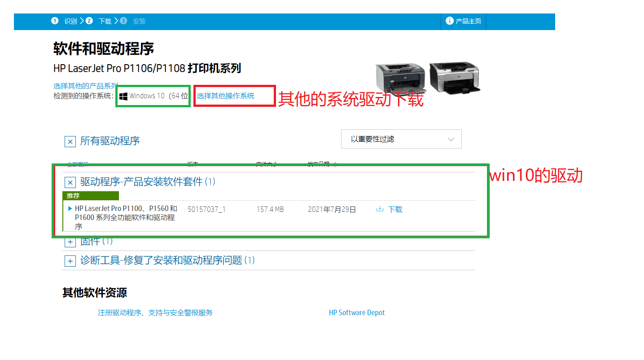Open 注册驱动程序、支持与安全警报服务 link
Image resolution: width=644 pixels, height=360 pixels.
(x=155, y=312)
